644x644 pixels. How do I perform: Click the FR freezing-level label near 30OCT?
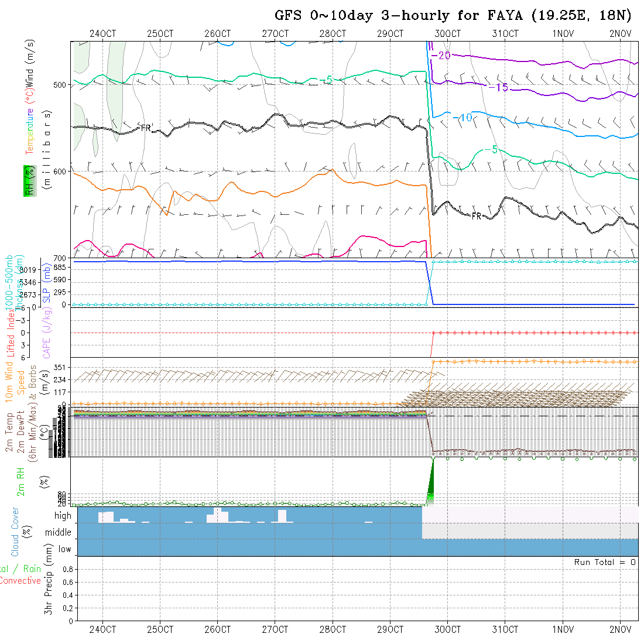coord(477,216)
